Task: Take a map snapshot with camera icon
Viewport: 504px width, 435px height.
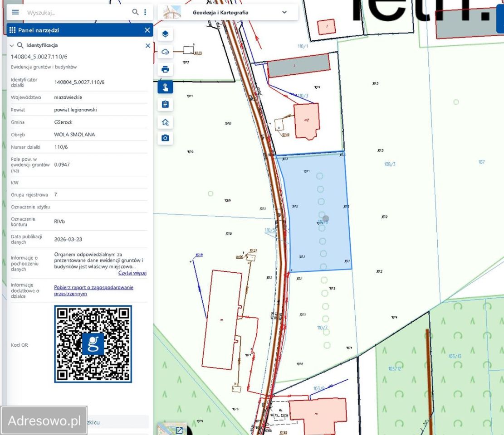Action: click(x=165, y=138)
